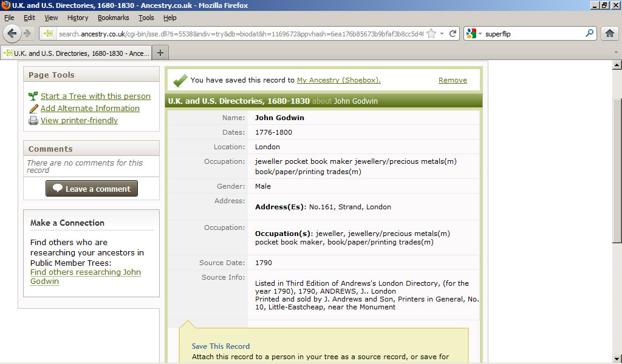Viewport: 622px width, 364px height.
Task: Click the source info line about Andrews's London Directory
Action: pos(362,287)
